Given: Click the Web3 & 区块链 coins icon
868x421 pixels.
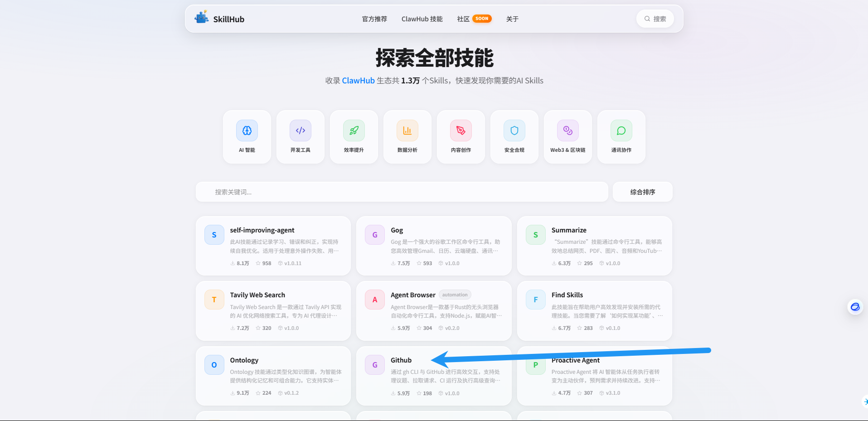Looking at the screenshot, I should tap(568, 131).
